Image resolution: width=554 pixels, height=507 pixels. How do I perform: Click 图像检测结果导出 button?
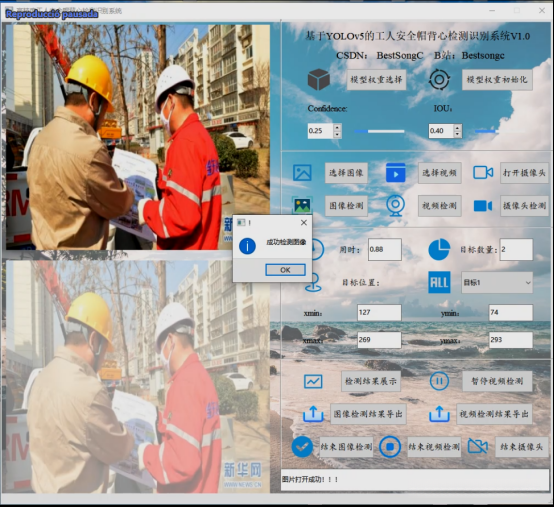[x=368, y=414]
